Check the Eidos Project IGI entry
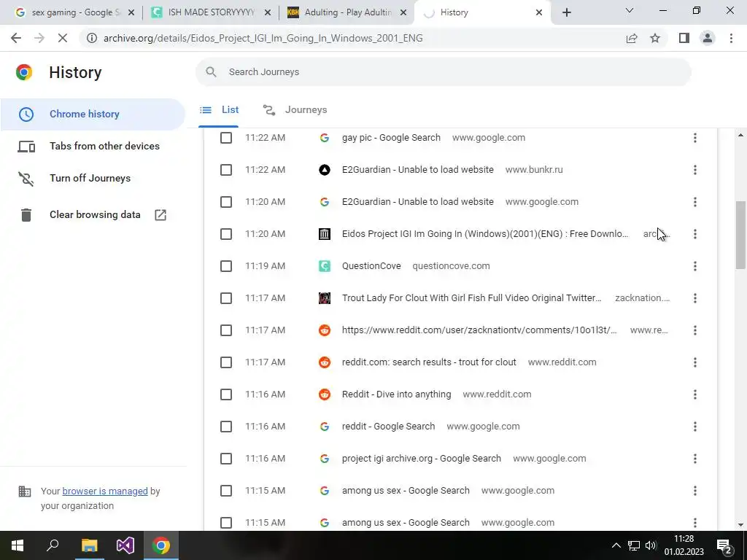 [x=226, y=234]
